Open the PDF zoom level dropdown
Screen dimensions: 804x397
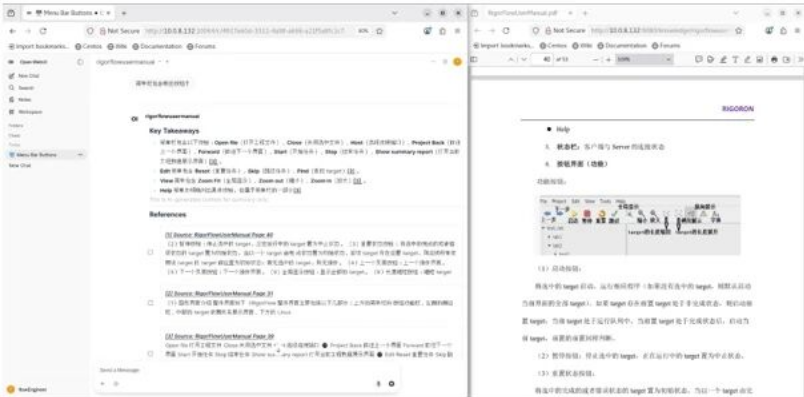644,59
